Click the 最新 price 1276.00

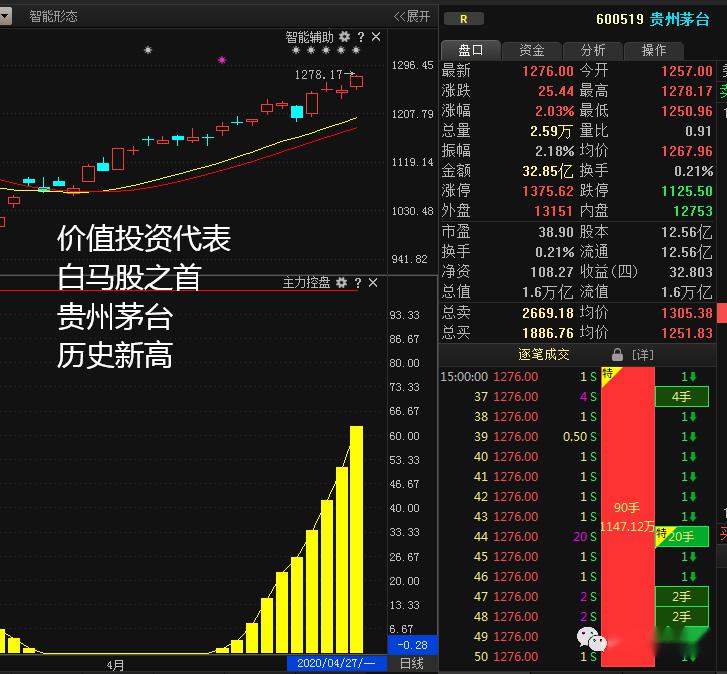coord(548,71)
